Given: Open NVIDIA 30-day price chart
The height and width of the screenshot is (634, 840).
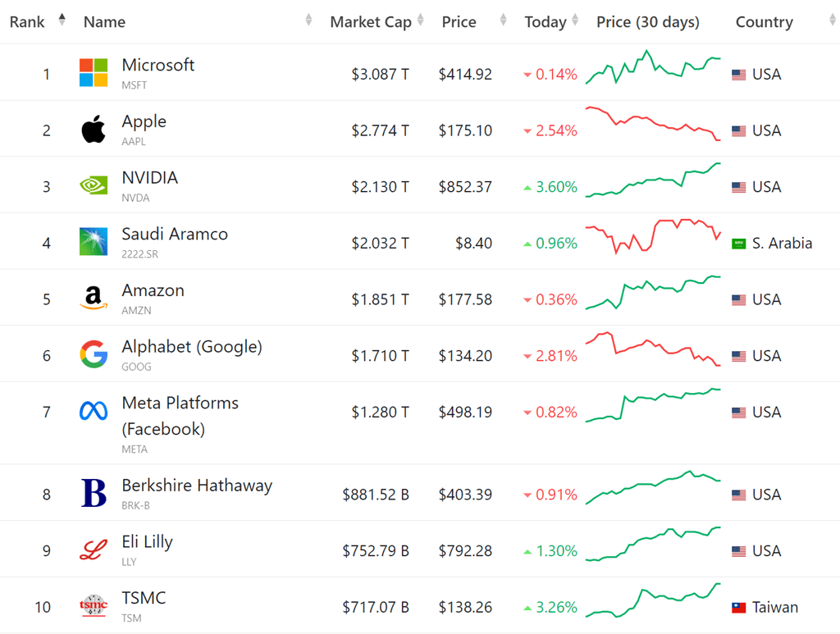Looking at the screenshot, I should coord(653,180).
